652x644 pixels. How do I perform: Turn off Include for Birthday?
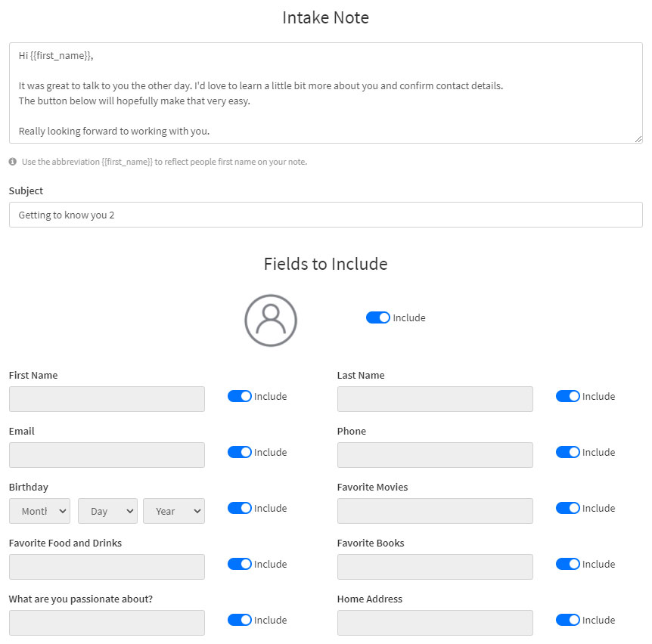[x=239, y=508]
